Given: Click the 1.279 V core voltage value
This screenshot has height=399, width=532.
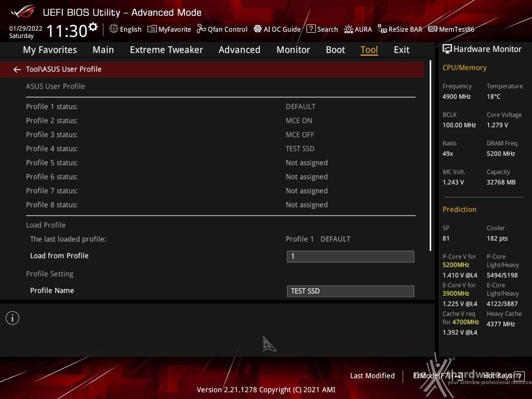Looking at the screenshot, I should (497, 125).
